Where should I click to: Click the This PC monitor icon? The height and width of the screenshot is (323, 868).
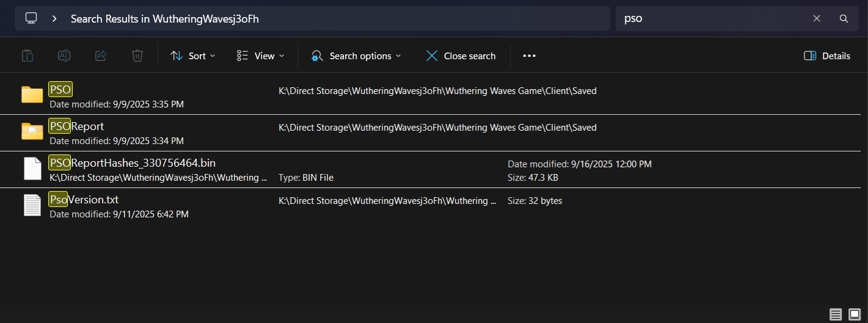tap(31, 18)
